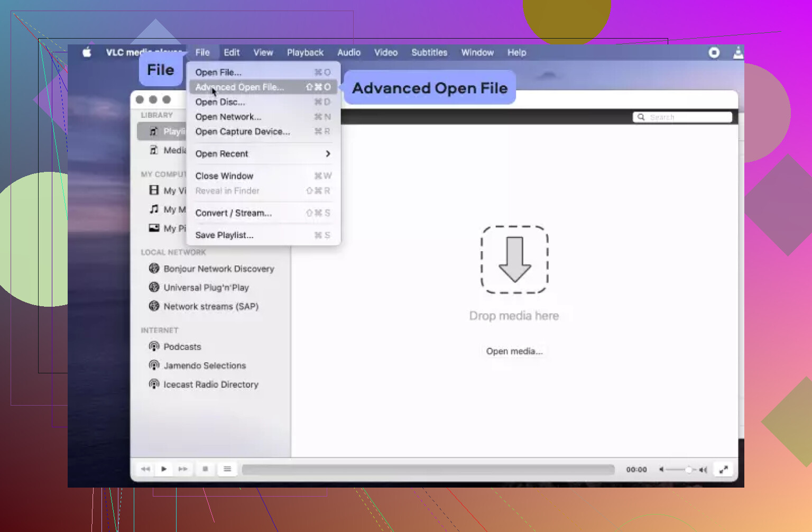The width and height of the screenshot is (812, 532).
Task: Open the Window menu
Action: click(x=477, y=52)
